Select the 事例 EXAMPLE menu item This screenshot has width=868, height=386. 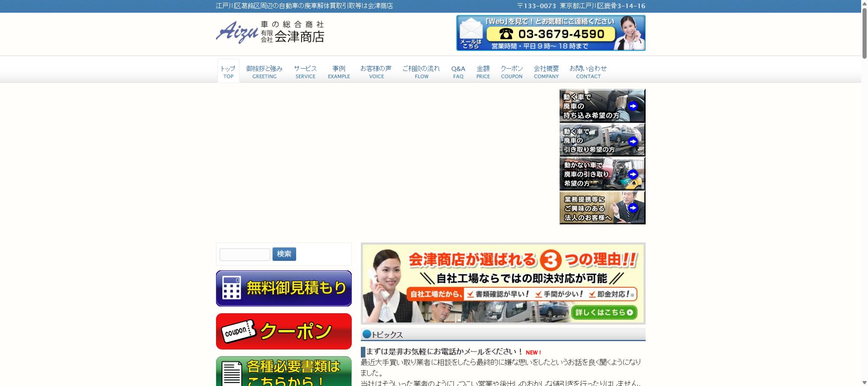[x=339, y=71]
